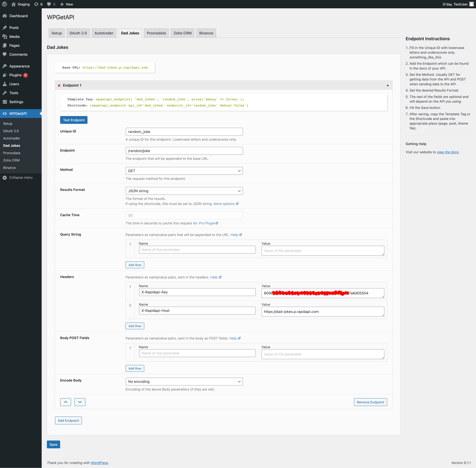The width and height of the screenshot is (476, 468).
Task: Click the WordPress logo icon in admin bar
Action: (4, 4)
